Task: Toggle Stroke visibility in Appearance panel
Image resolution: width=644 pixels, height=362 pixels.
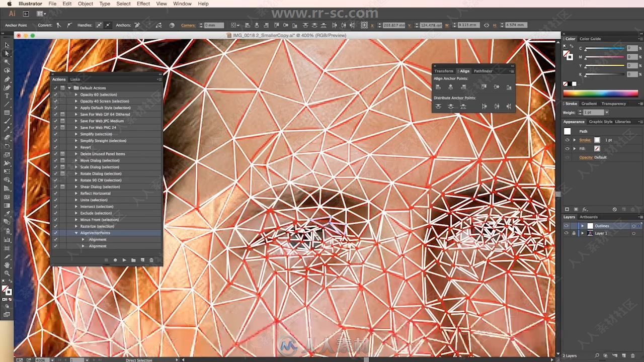Action: (567, 140)
